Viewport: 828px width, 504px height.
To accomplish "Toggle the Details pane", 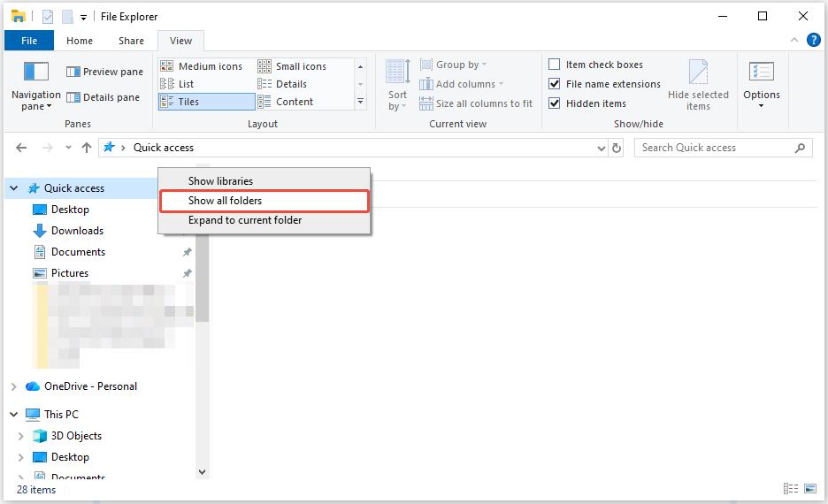I will tap(103, 97).
